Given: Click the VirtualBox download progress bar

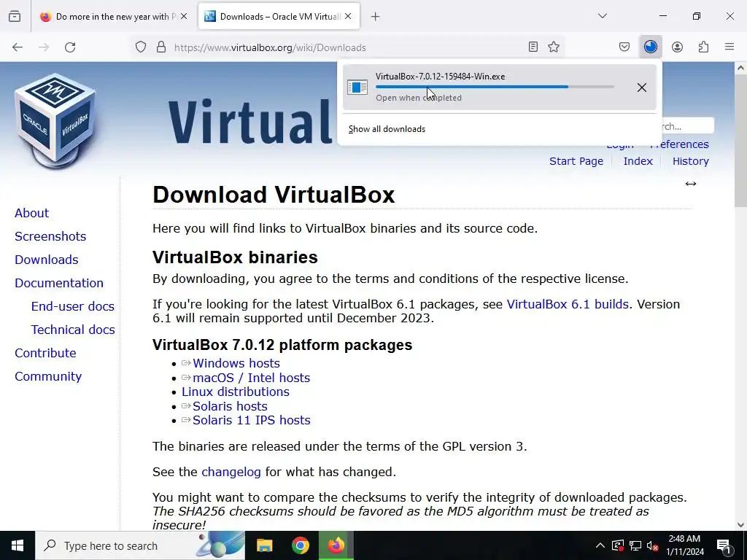Looking at the screenshot, I should pos(495,87).
